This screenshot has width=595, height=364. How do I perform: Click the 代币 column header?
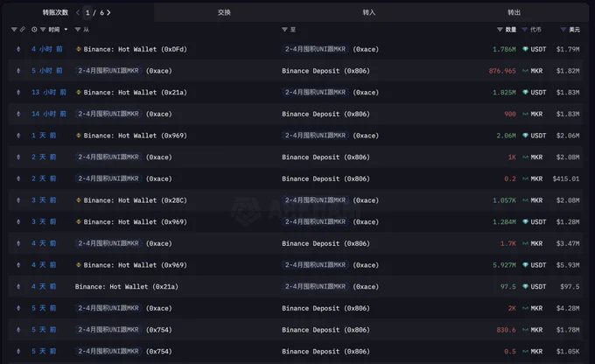tap(535, 29)
